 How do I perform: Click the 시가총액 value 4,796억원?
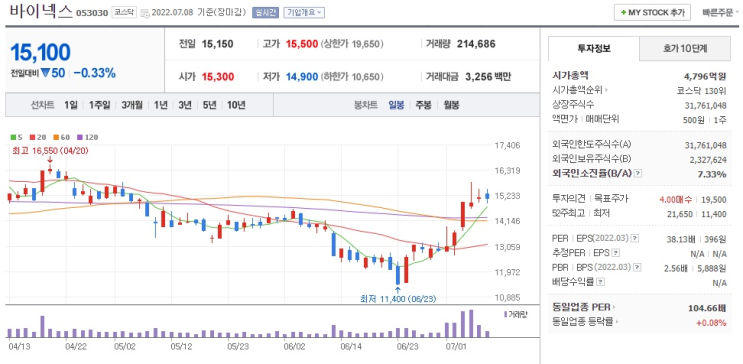705,75
